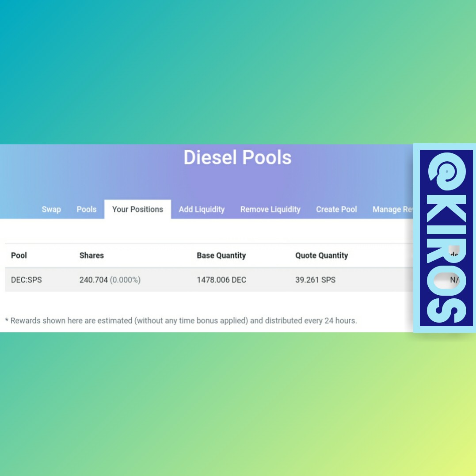Click the 39.261 SPS quote quantity
Screen dimensions: 476x476
click(316, 280)
